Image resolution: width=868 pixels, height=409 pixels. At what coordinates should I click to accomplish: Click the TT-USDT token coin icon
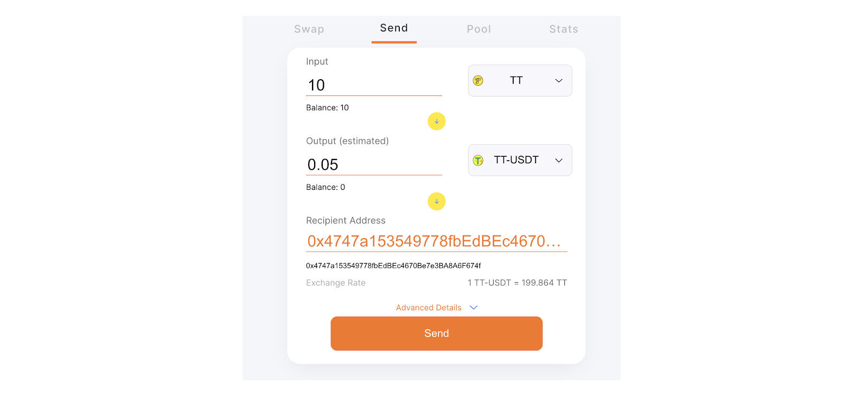point(478,161)
